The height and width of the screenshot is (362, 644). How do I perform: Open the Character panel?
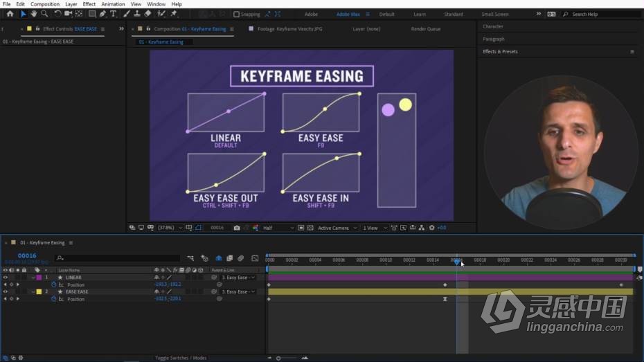pyautogui.click(x=493, y=26)
